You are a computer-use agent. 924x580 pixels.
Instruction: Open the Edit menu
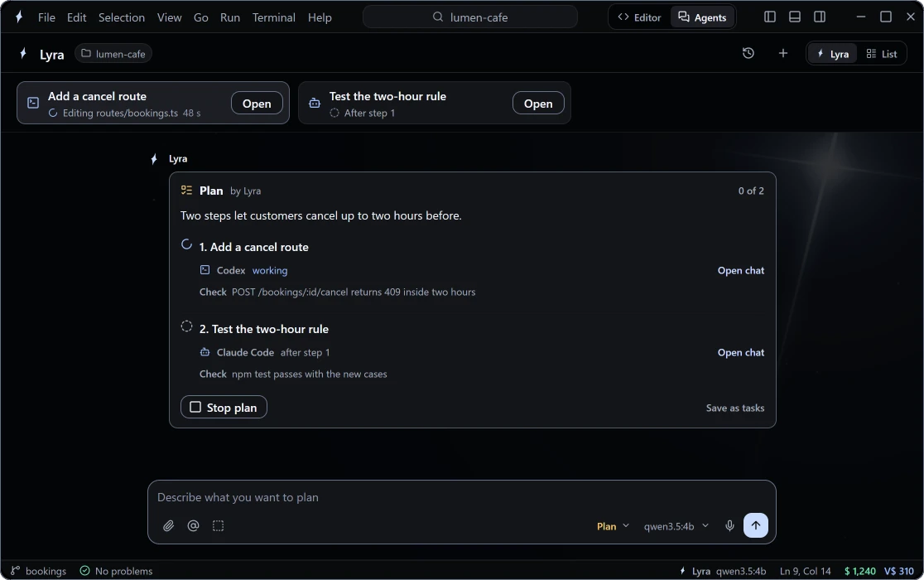77,17
